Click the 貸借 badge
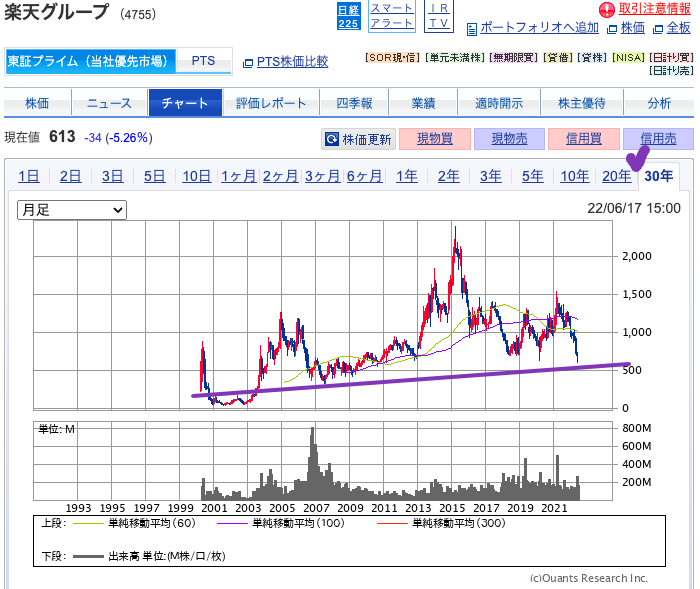The height and width of the screenshot is (589, 700). [558, 58]
